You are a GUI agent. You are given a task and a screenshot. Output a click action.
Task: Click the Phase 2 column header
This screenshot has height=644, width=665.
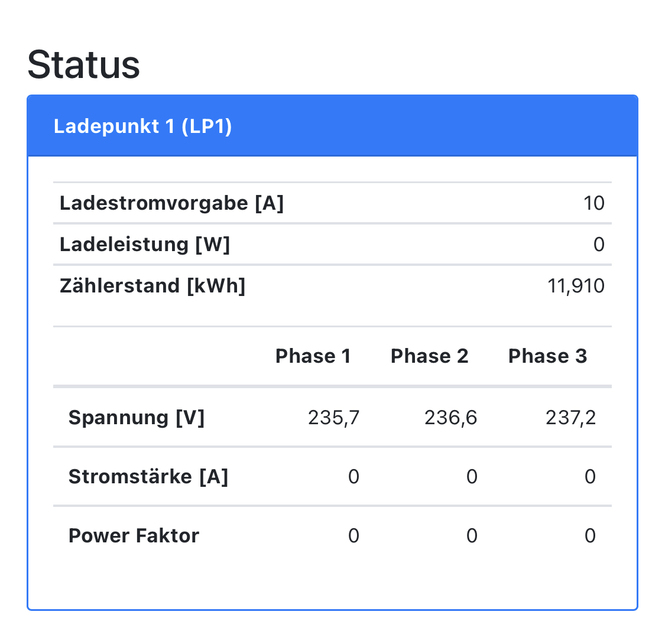pyautogui.click(x=429, y=356)
